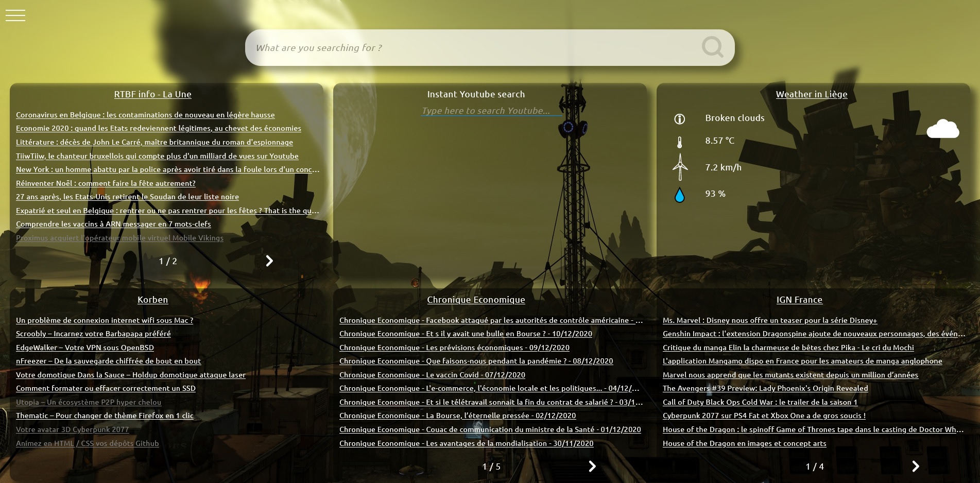Viewport: 980px width, 483px height.
Task: Open the avantages de la mondialisation chronicle
Action: [x=467, y=443]
